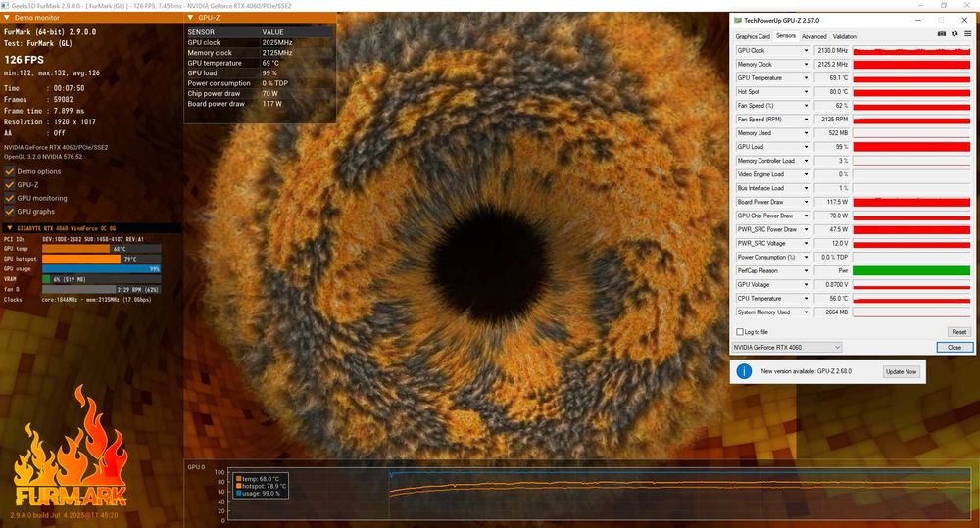The image size is (980, 528).
Task: Click the Update Now button
Action: (x=901, y=371)
